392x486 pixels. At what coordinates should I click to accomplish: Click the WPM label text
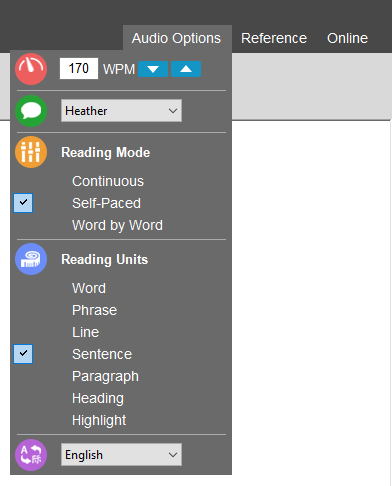click(119, 69)
